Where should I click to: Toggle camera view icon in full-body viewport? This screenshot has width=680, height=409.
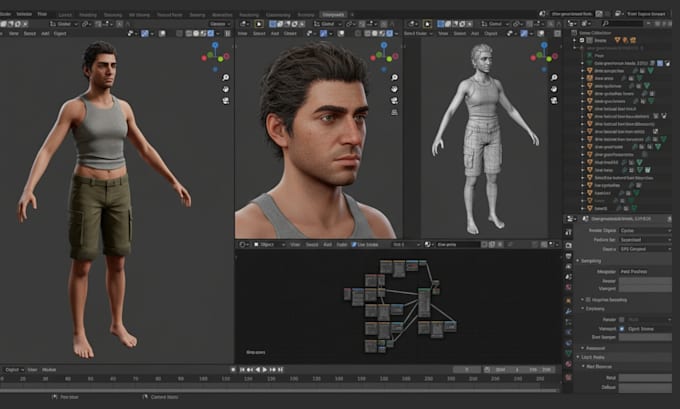click(x=226, y=101)
